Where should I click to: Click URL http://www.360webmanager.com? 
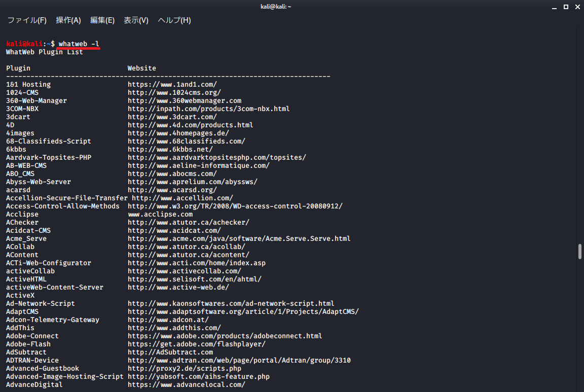pyautogui.click(x=185, y=100)
